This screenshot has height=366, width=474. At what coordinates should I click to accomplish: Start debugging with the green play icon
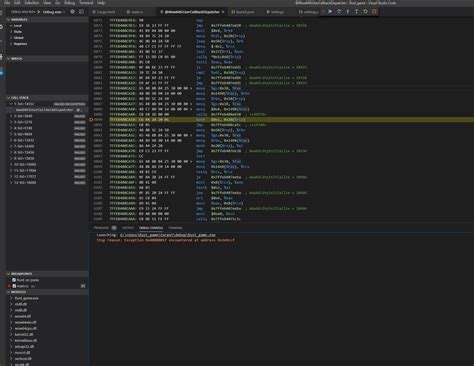coord(39,12)
